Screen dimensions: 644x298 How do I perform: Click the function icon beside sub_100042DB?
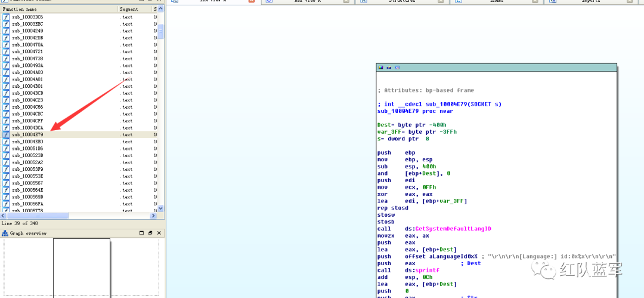6,38
